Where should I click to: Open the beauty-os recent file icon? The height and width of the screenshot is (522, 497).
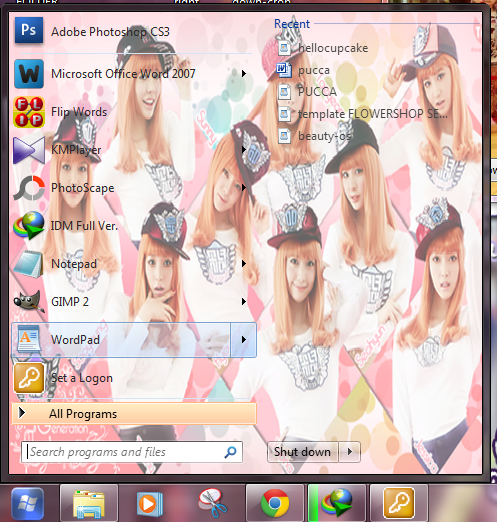pos(284,136)
